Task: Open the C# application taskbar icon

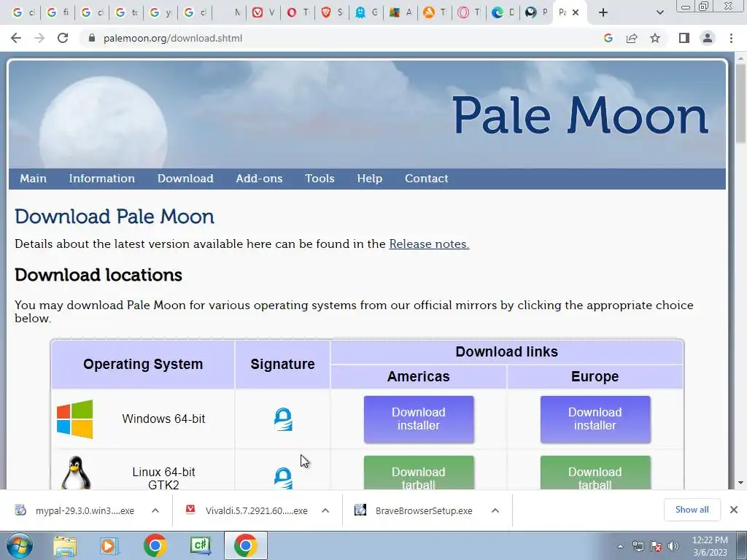Action: coord(200,545)
